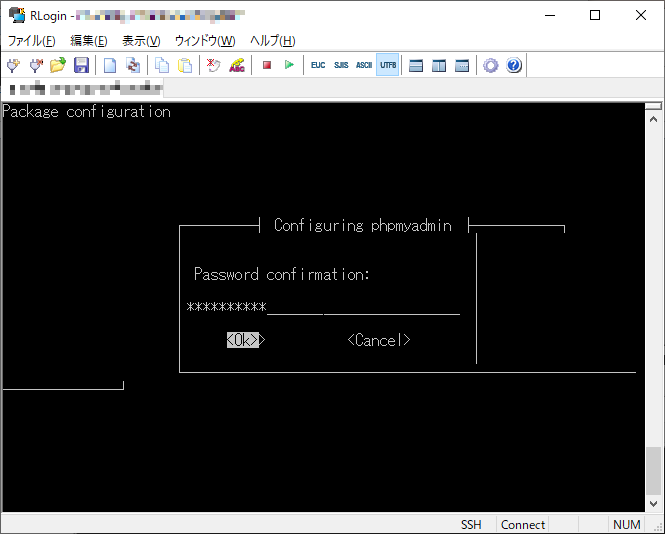The image size is (665, 534).
Task: Click the Password confirmation: label
Action: pos(282,274)
